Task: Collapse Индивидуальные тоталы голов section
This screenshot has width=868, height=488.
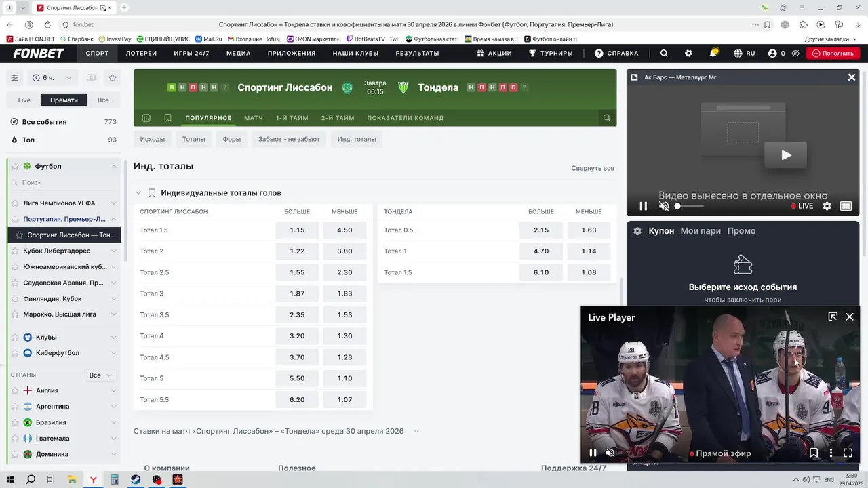Action: coord(138,193)
